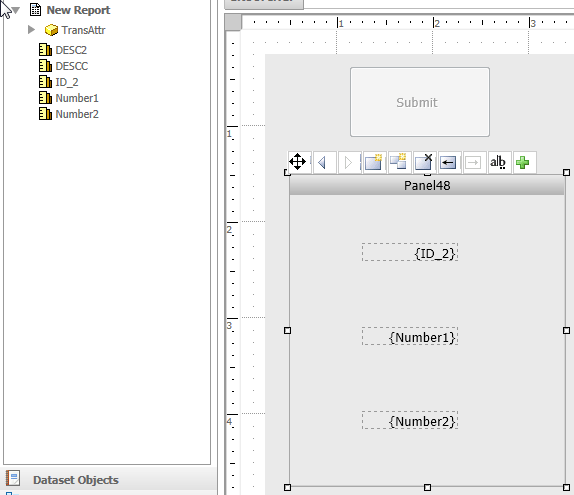Click the New Report grid icon
The image size is (574, 495).
pos(36,10)
